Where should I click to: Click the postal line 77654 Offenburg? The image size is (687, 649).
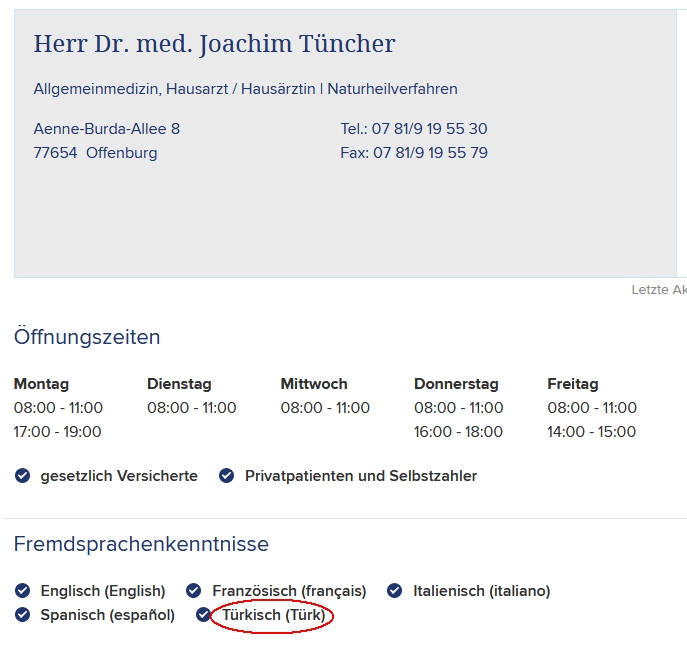click(x=96, y=153)
